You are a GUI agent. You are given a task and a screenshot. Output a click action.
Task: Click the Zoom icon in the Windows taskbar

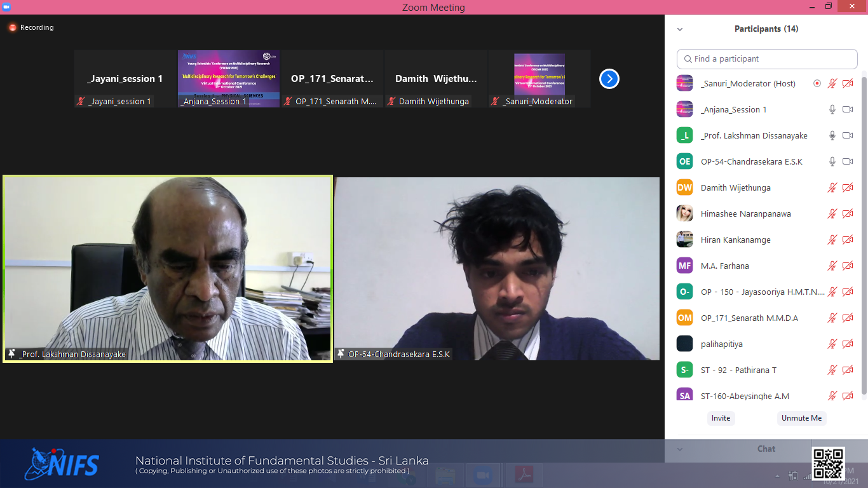point(483,475)
